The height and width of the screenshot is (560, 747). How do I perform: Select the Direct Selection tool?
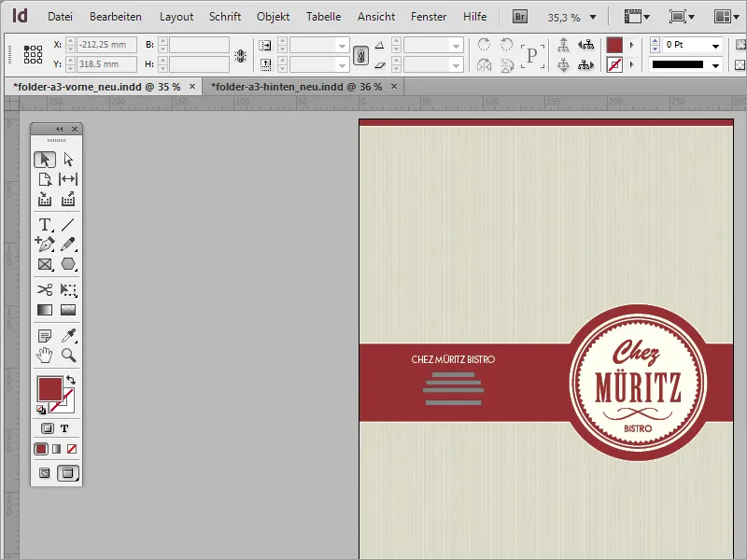66,159
